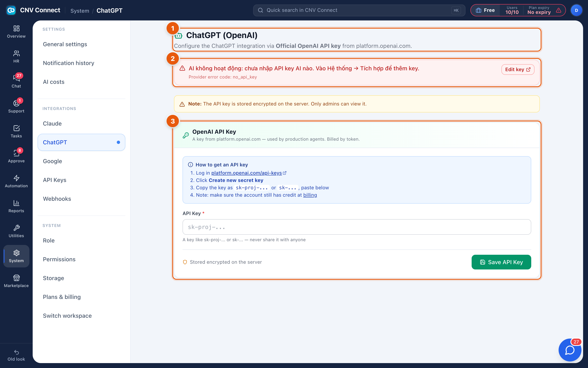Image resolution: width=588 pixels, height=368 pixels.
Task: Click the info icon beside How to get an API key
Action: pyautogui.click(x=190, y=165)
